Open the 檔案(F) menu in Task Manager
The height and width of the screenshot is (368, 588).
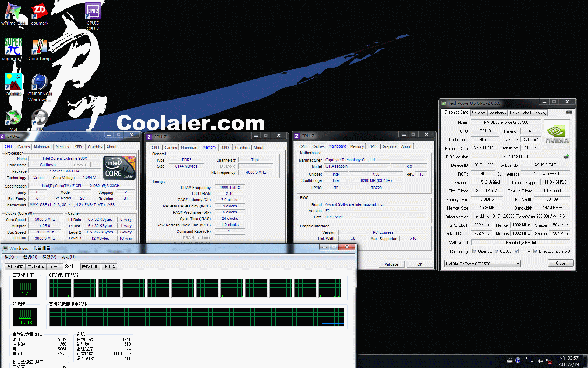click(11, 257)
